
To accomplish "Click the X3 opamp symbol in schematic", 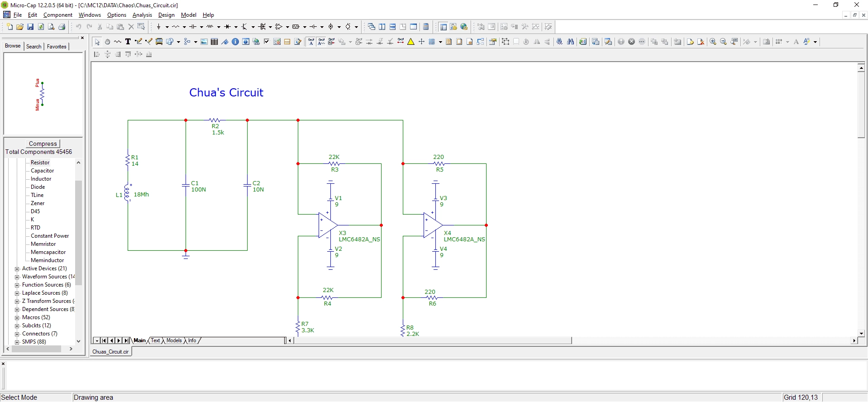I will [328, 225].
